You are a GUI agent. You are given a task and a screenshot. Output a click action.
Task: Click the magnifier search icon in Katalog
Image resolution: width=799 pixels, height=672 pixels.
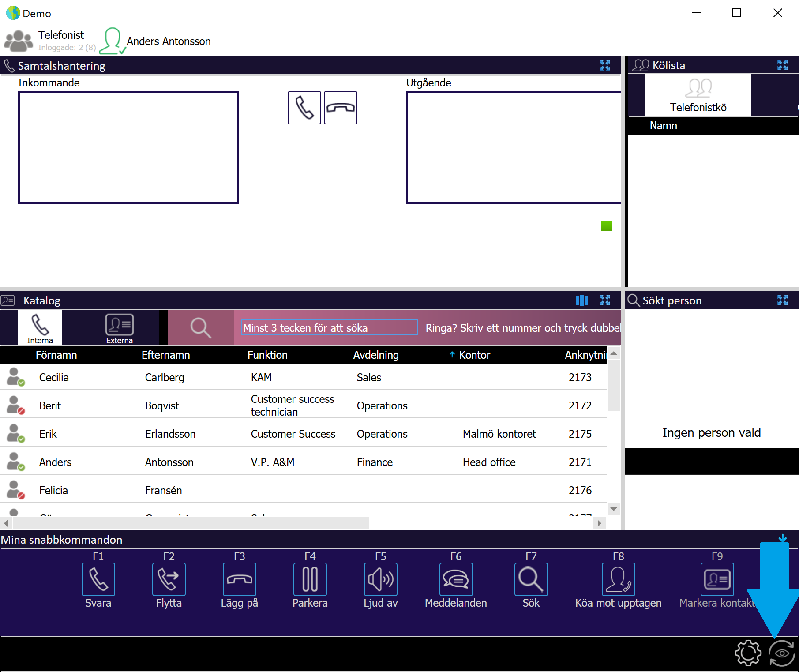point(201,328)
